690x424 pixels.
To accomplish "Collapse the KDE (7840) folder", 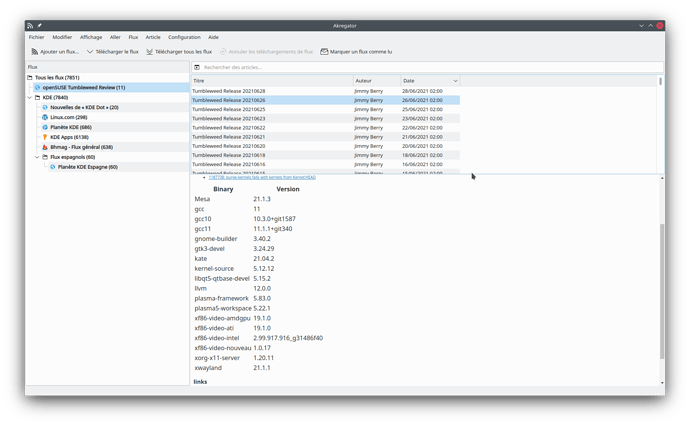I will click(30, 98).
